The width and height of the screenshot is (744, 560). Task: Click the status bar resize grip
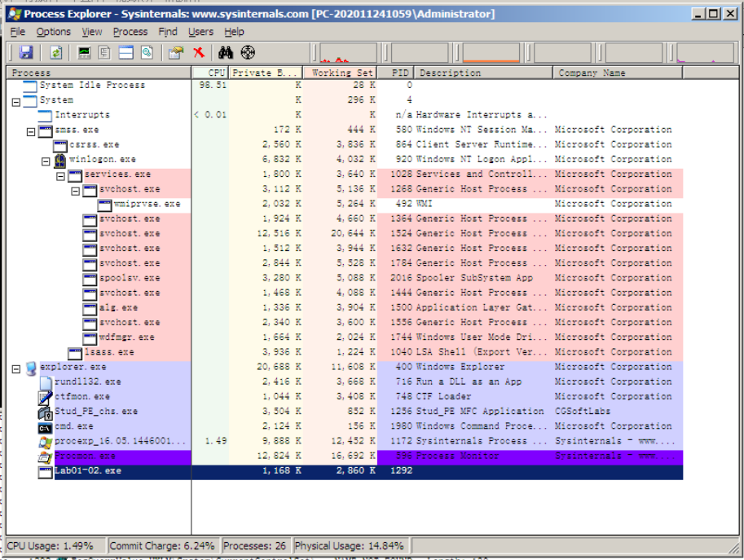(734, 548)
